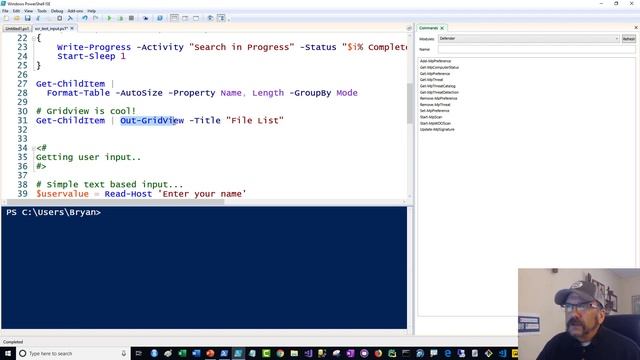640x360 pixels.
Task: Select Get-MpPreference in the command list
Action: tap(435, 73)
